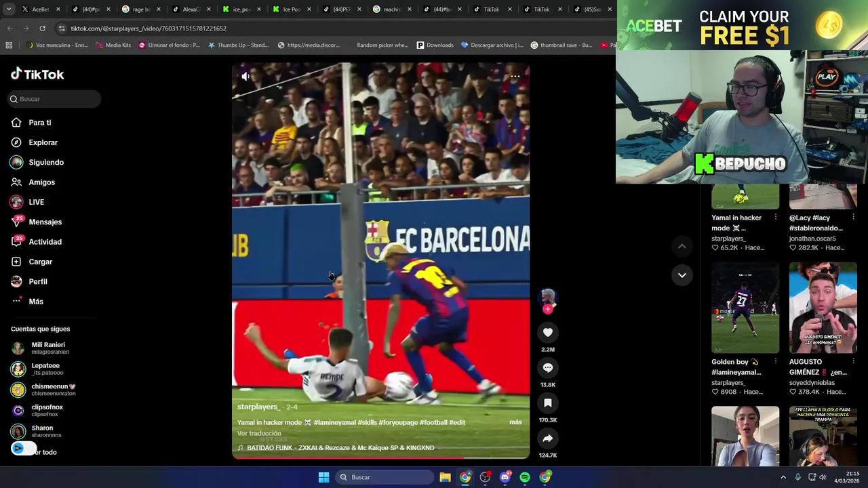868x488 pixels.
Task: Open options for 'Golden boy' card
Action: click(x=776, y=362)
